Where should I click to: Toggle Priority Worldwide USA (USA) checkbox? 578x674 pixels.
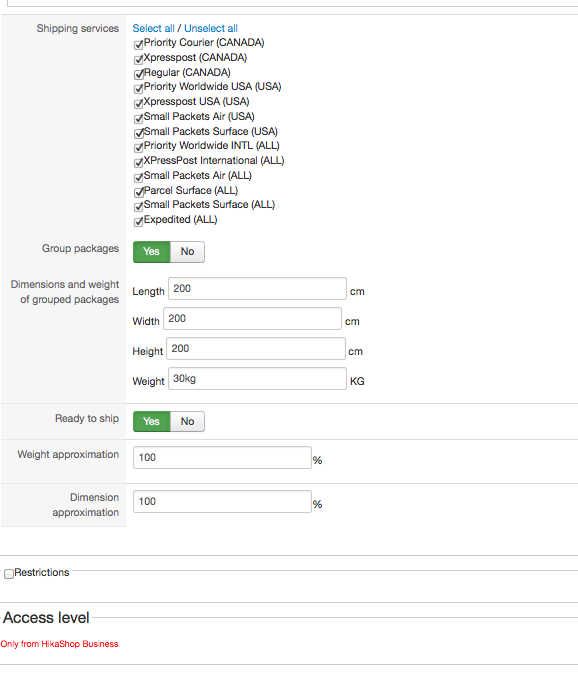pos(138,89)
